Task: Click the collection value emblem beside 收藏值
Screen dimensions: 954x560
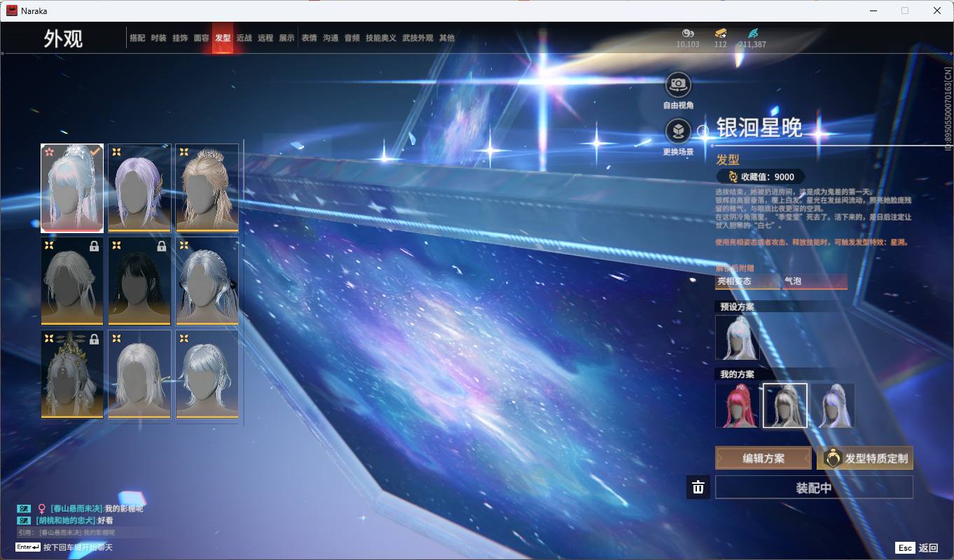Action: pyautogui.click(x=733, y=177)
